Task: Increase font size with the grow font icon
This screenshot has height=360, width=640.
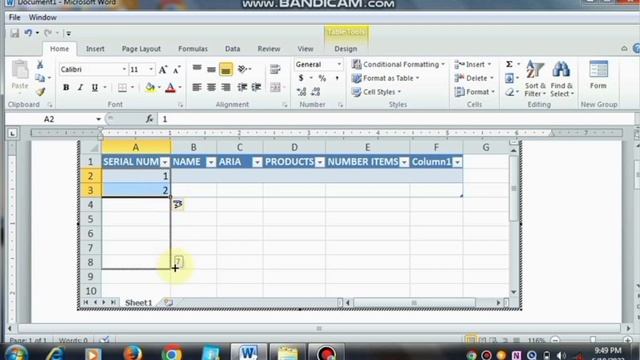Action: (x=163, y=69)
